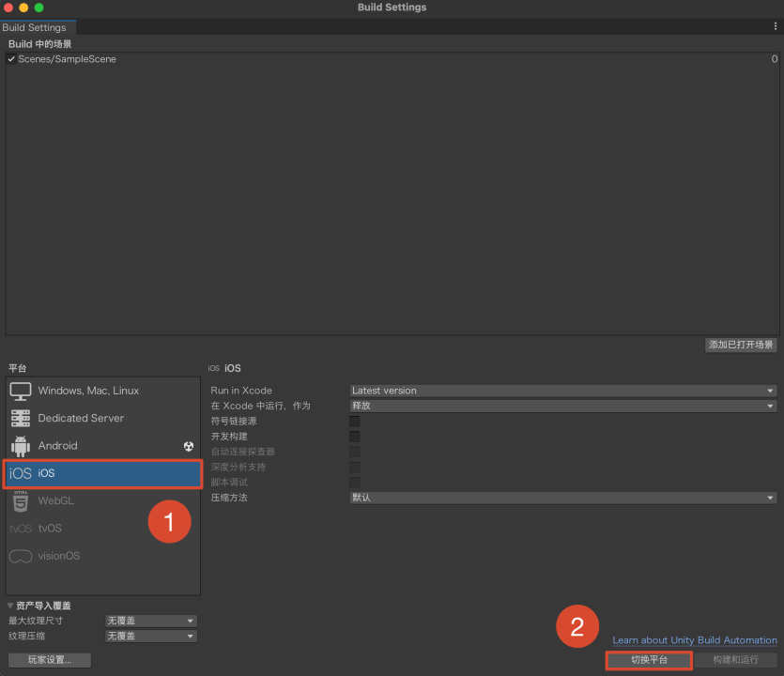The width and height of the screenshot is (784, 676).
Task: Select Android platform label
Action: pyautogui.click(x=57, y=446)
